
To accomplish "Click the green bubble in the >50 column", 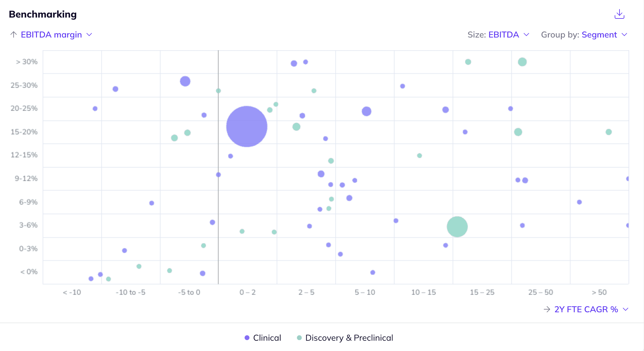I will 609,132.
